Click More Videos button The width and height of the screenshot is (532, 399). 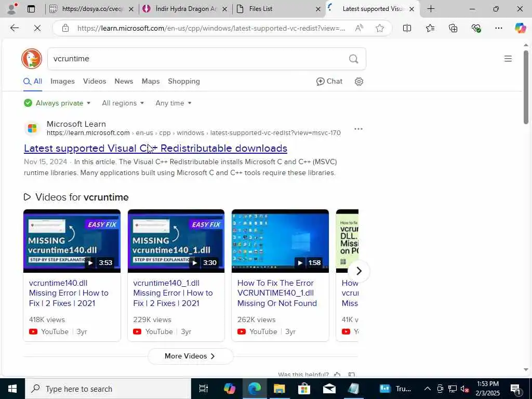click(x=190, y=356)
